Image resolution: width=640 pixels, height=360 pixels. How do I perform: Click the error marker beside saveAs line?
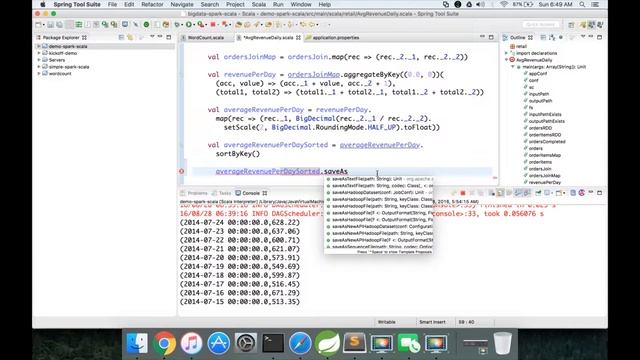182,171
